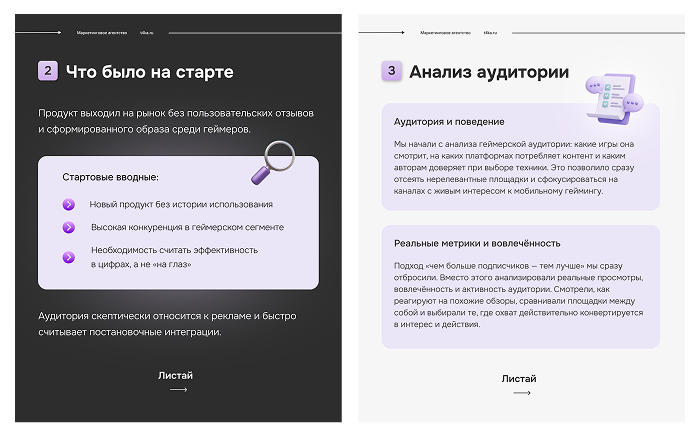Click the purple number 2 badge
The image size is (700, 437).
tap(48, 71)
